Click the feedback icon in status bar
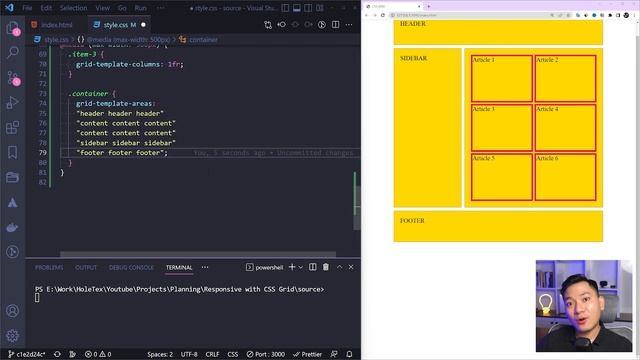The image size is (640, 360). (334, 354)
